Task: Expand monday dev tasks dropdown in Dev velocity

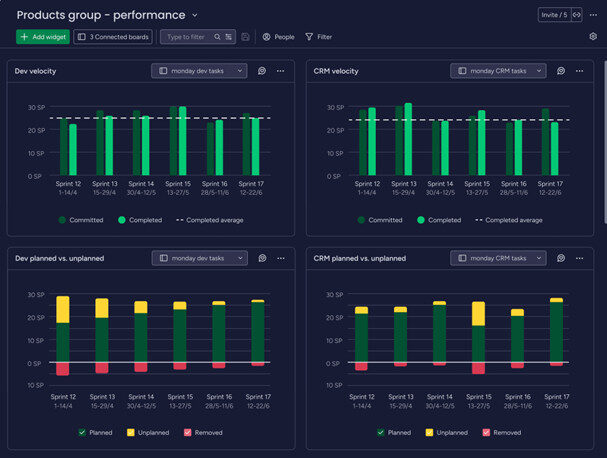Action: (199, 71)
